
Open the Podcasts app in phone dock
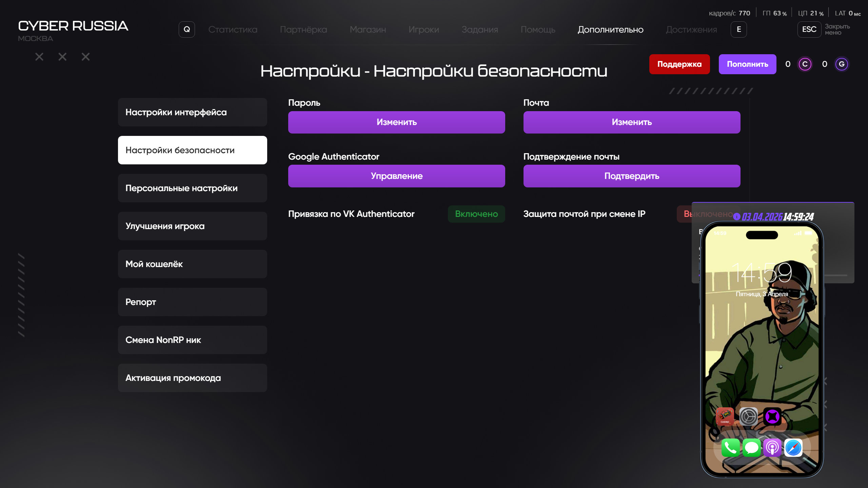point(772,448)
